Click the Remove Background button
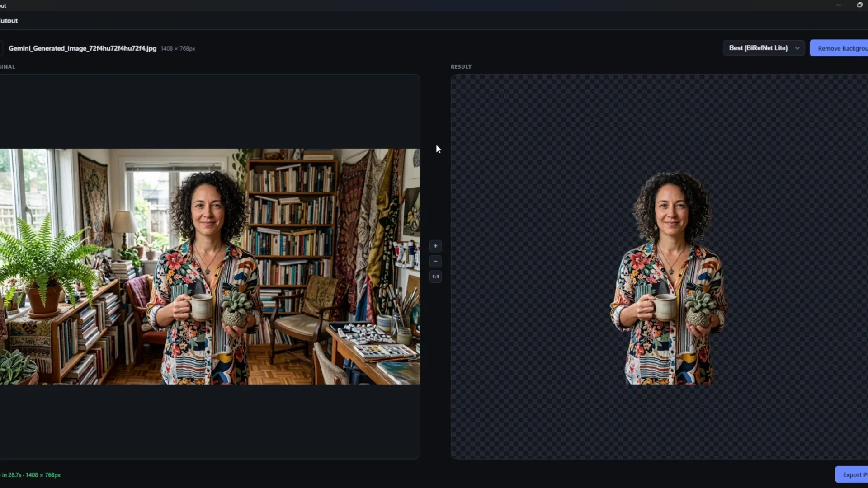Viewport: 868px width, 488px height. tap(839, 48)
